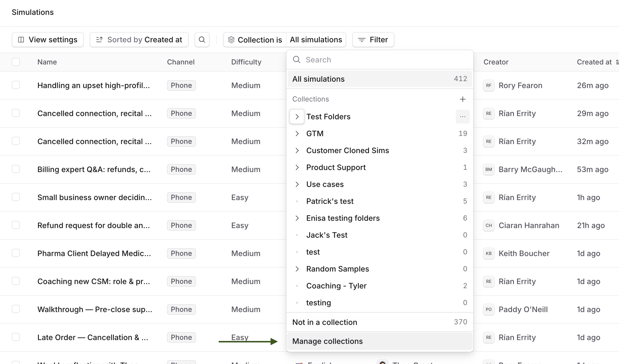Viewport: 619px width, 364px height.
Task: Click Paddy O'Neill's PO avatar badge
Action: point(489,309)
